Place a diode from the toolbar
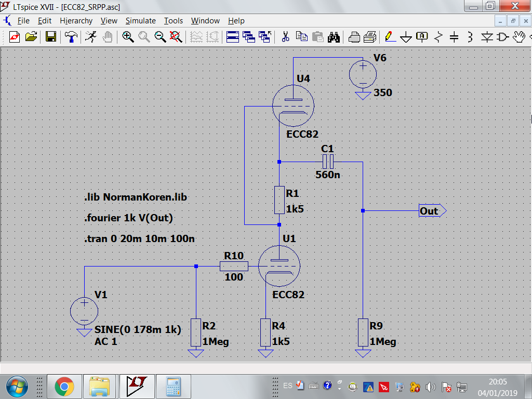The width and height of the screenshot is (532, 399). point(487,37)
